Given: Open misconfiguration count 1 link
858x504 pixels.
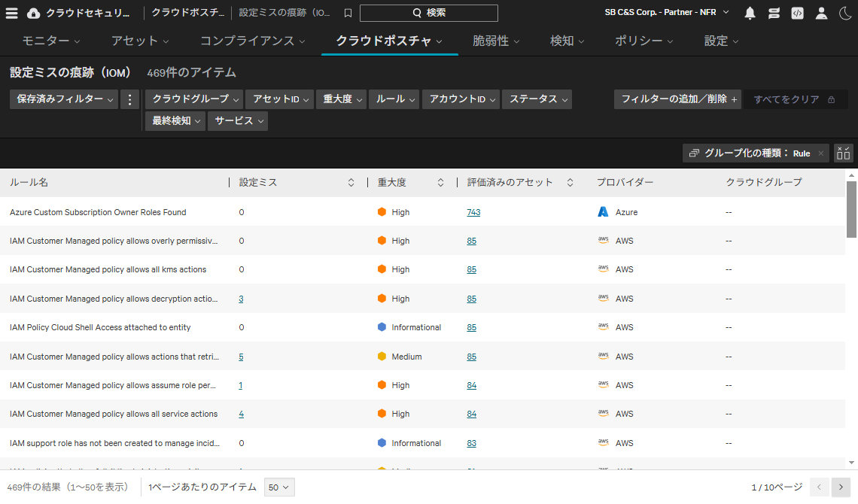Looking at the screenshot, I should (240, 385).
